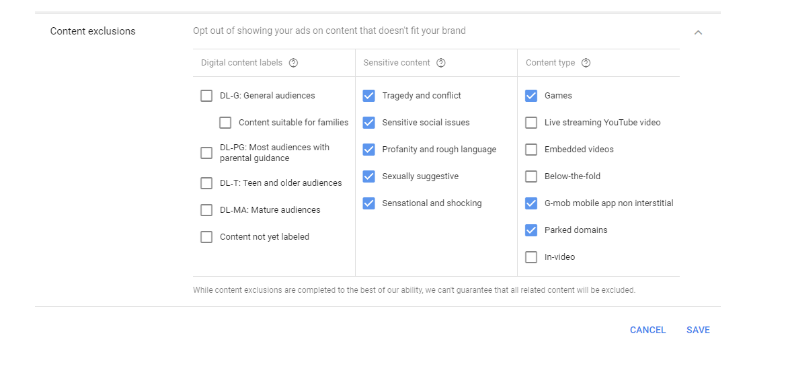Check Content suitable for families

(225, 122)
